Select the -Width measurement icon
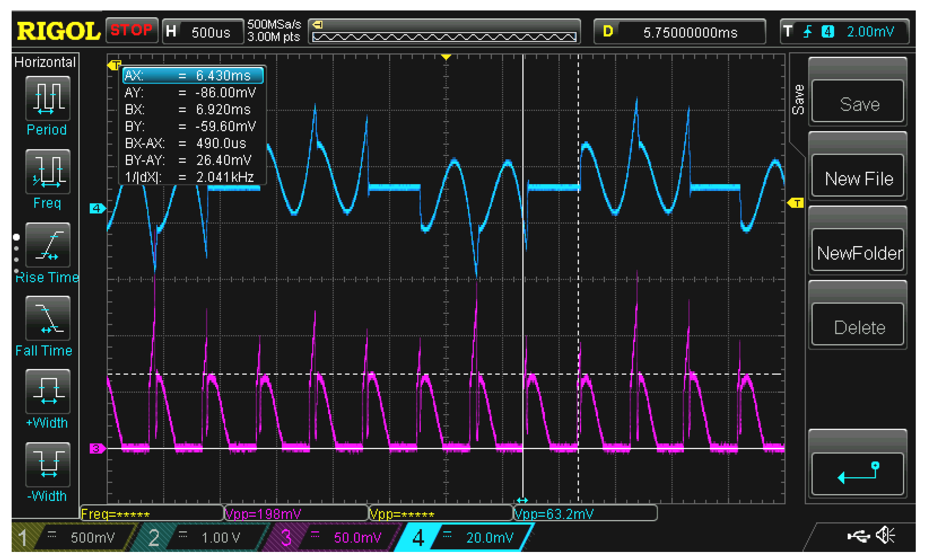 [48, 465]
